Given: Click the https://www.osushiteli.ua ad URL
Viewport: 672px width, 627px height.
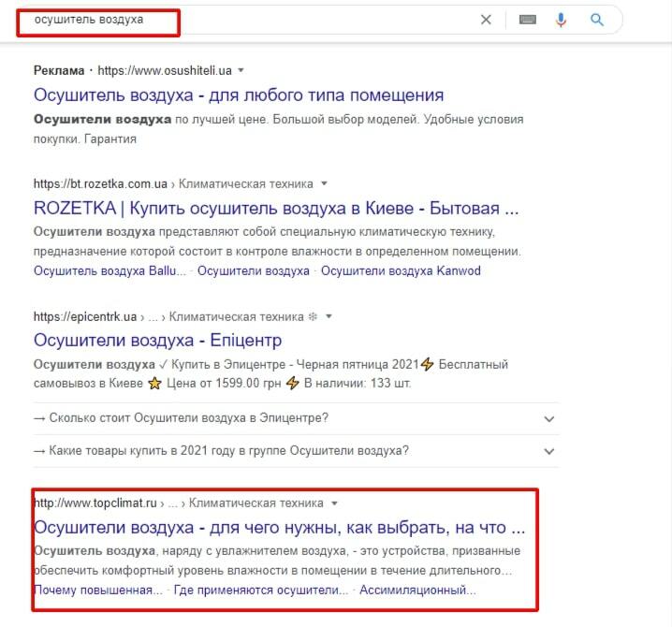Looking at the screenshot, I should (165, 70).
